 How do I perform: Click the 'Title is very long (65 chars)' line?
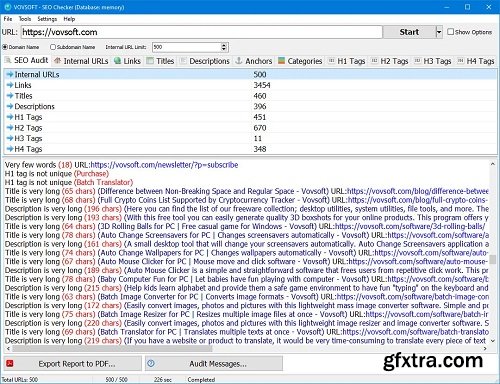pyautogui.click(x=247, y=191)
